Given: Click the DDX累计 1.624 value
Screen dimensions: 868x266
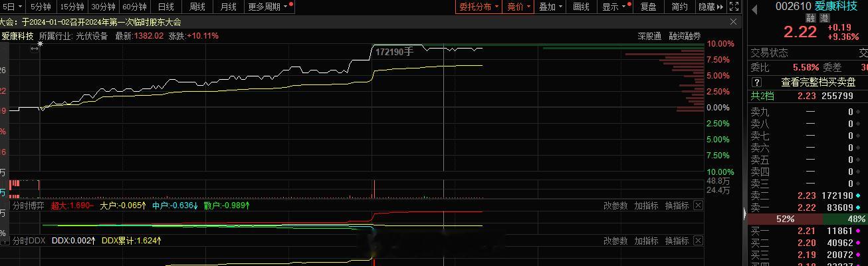Looking at the screenshot, I should pyautogui.click(x=132, y=241).
